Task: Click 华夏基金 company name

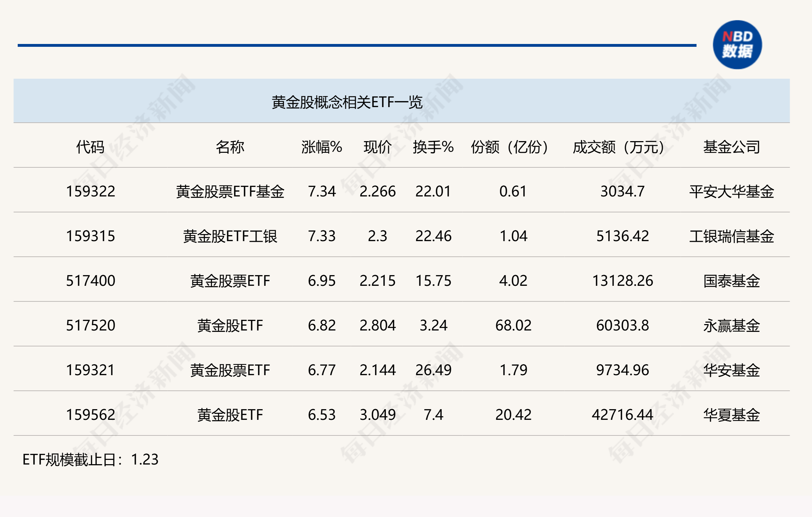Action: click(x=731, y=415)
